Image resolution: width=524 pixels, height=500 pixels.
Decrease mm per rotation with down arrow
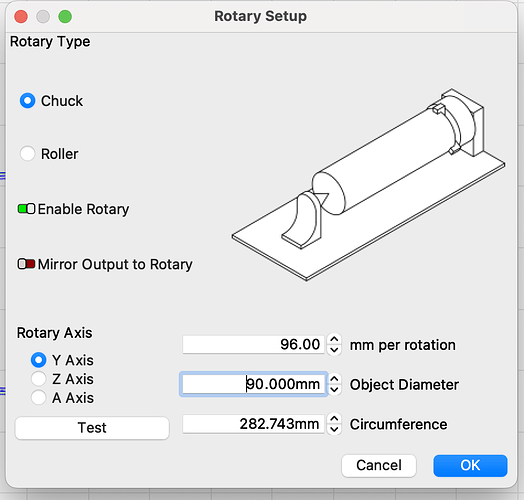pyautogui.click(x=334, y=350)
